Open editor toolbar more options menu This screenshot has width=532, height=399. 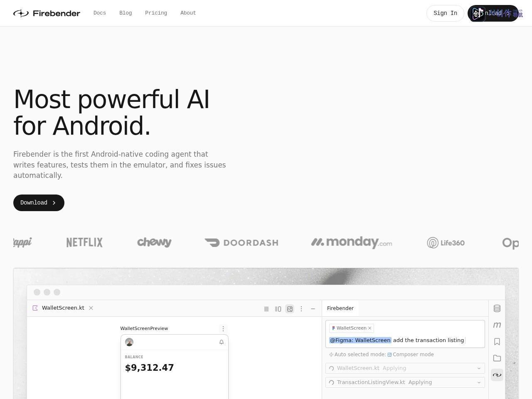pos(301,309)
